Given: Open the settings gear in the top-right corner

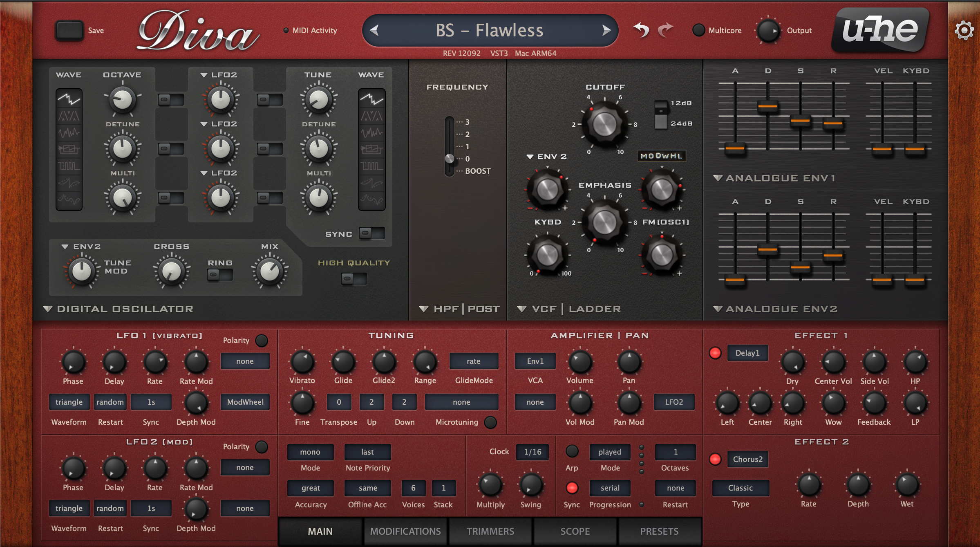Looking at the screenshot, I should pyautogui.click(x=964, y=29).
